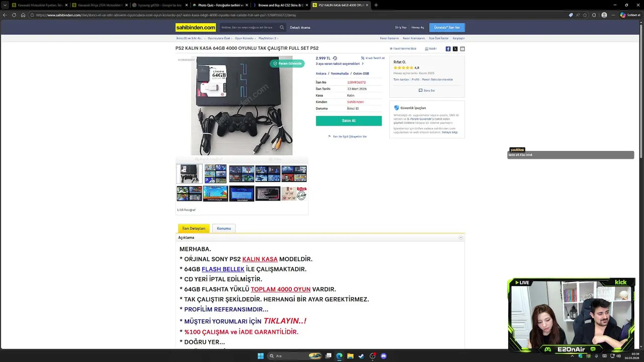Click KALIN KASA red link in description
The image size is (644, 362).
point(260,259)
